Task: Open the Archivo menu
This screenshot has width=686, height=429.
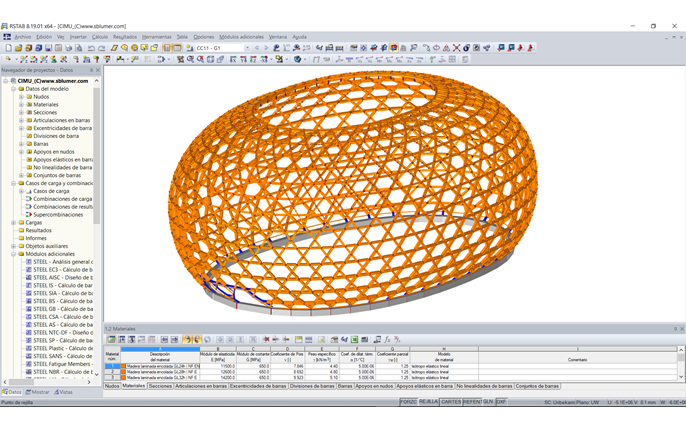Action: pyautogui.click(x=23, y=37)
